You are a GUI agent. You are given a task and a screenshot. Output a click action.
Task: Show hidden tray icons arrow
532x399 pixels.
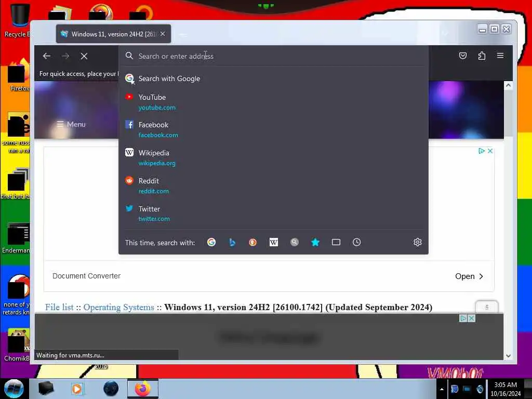coord(442,389)
